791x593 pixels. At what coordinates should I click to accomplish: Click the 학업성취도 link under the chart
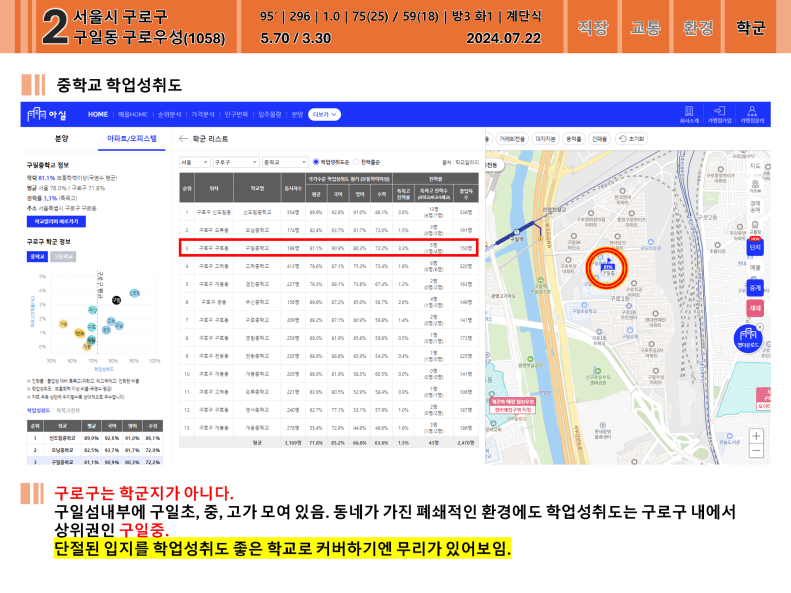(38, 410)
